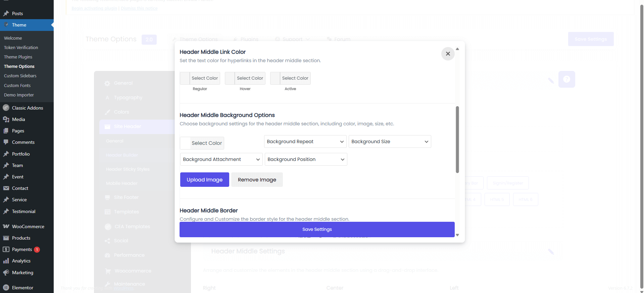Click the modal's wide Save Settings button

pyautogui.click(x=317, y=229)
